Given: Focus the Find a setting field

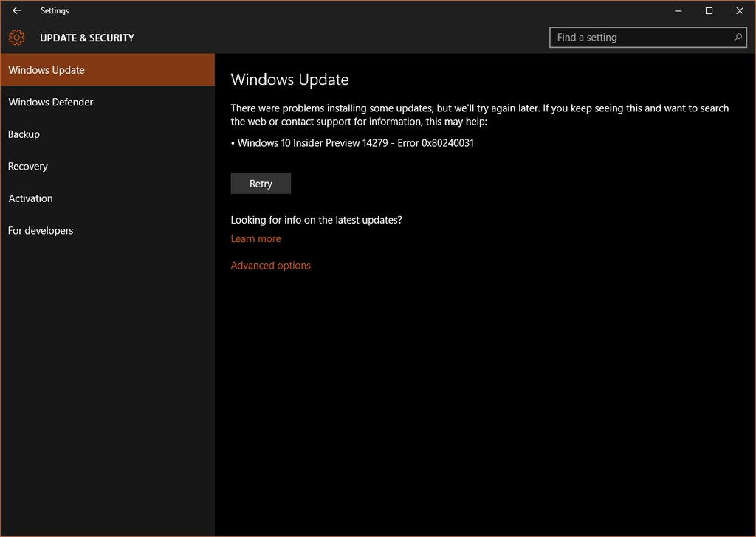Looking at the screenshot, I should pos(647,38).
